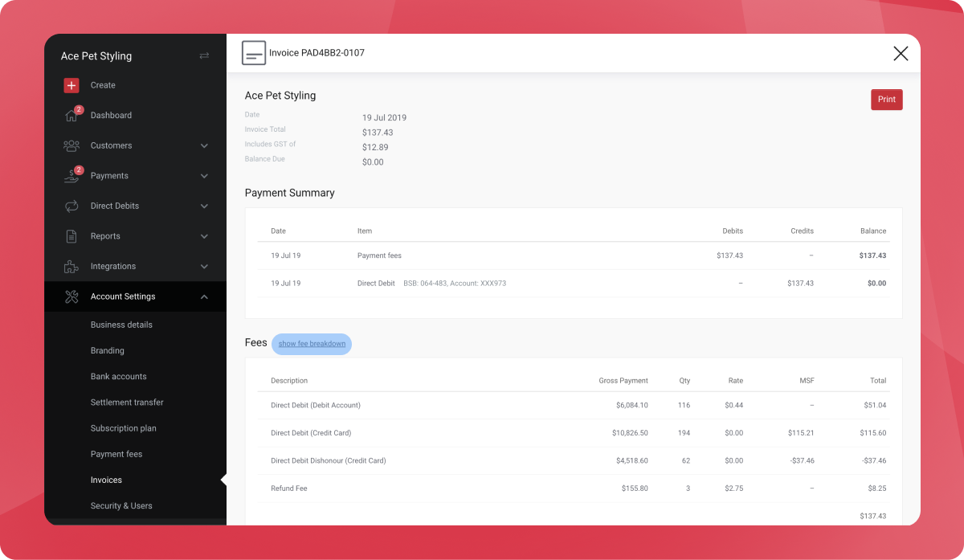This screenshot has height=560, width=964.
Task: Click the red Print button
Action: point(887,100)
